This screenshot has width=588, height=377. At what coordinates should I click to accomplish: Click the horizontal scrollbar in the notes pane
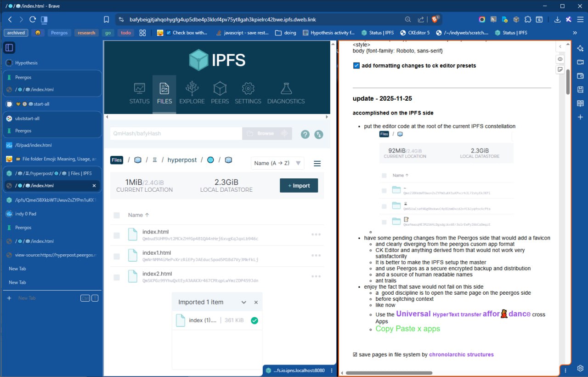click(389, 373)
